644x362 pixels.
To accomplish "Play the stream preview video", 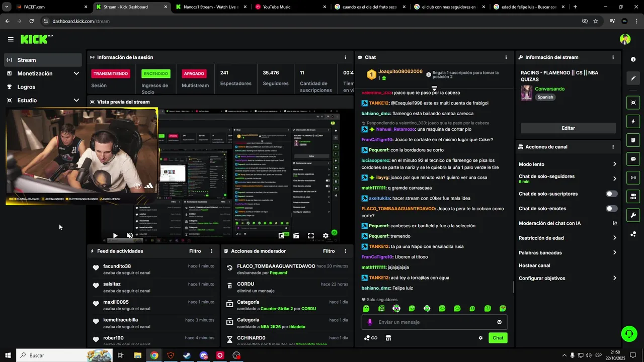I will (x=115, y=235).
